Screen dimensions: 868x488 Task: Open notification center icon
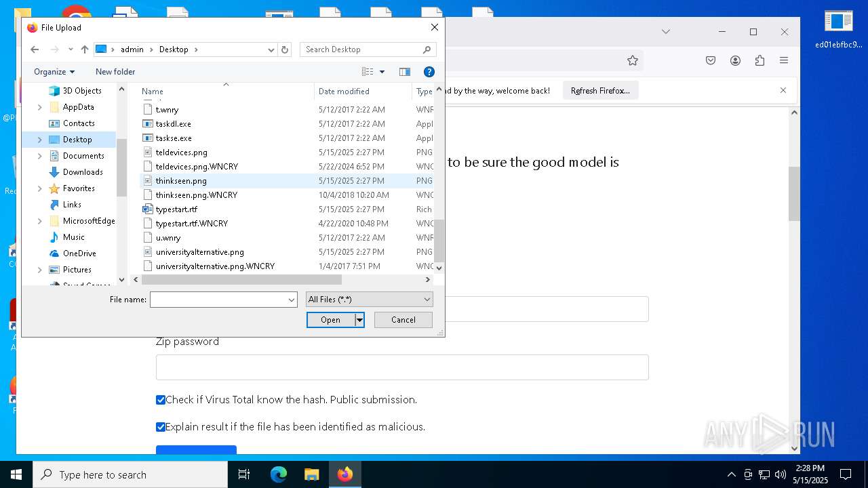pos(846,474)
